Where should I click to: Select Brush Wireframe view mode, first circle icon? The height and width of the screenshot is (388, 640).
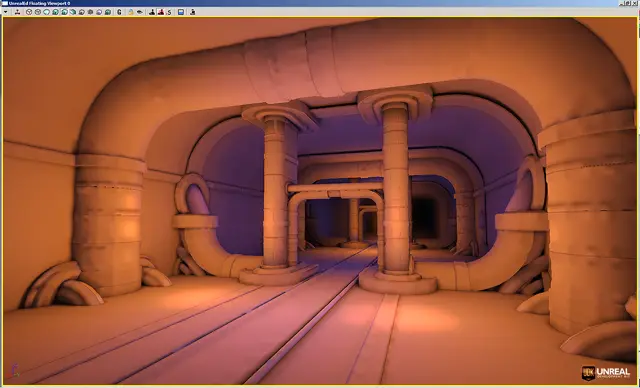29,12
